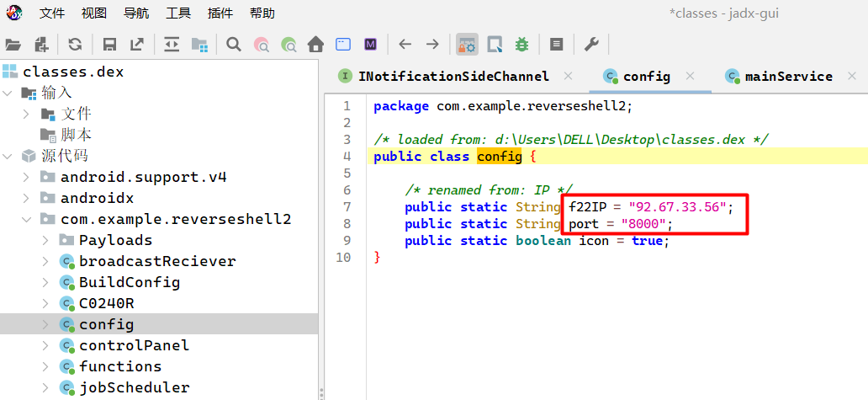Open the log viewer icon
The width and height of the screenshot is (868, 400).
tap(556, 45)
